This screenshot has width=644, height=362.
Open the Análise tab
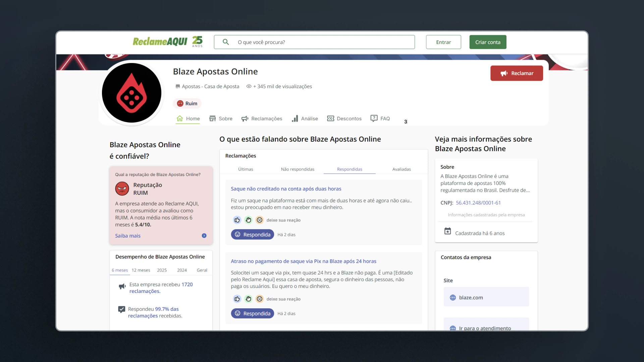point(305,119)
